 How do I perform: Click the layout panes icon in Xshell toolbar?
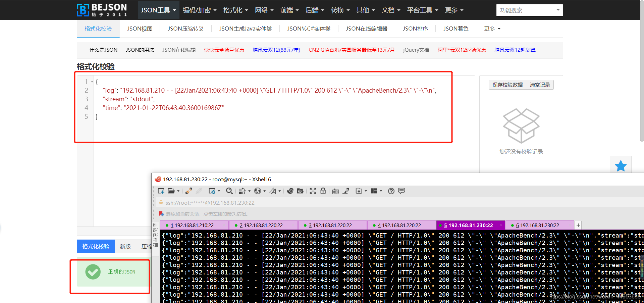pos(374,191)
